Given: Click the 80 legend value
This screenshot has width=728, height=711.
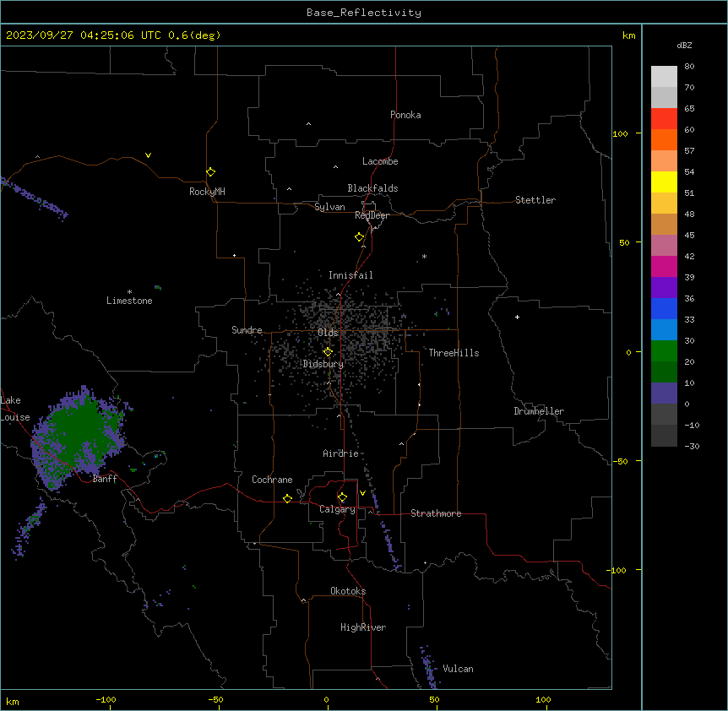Looking at the screenshot, I should click(x=689, y=67).
